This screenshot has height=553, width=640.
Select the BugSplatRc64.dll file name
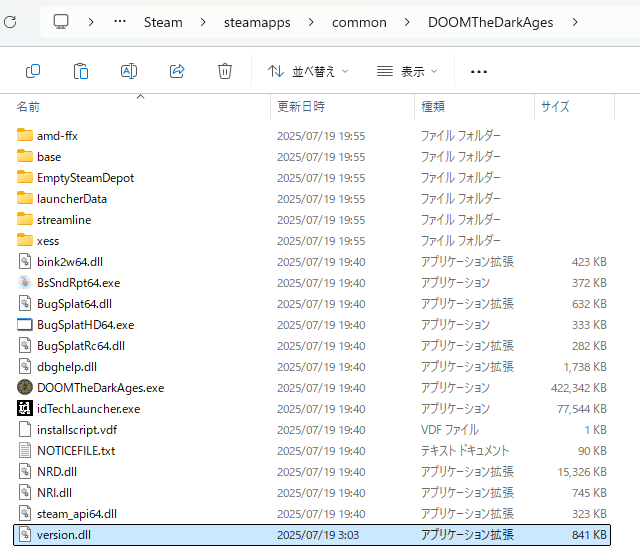tap(81, 346)
